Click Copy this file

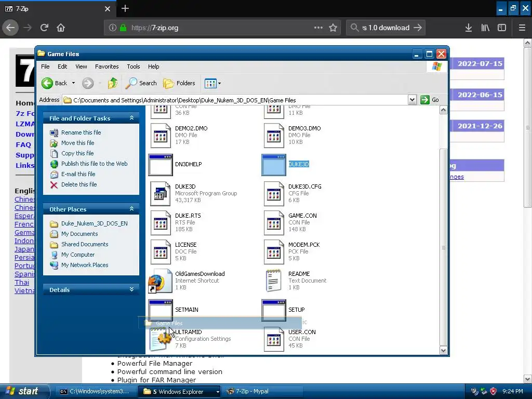tap(77, 153)
